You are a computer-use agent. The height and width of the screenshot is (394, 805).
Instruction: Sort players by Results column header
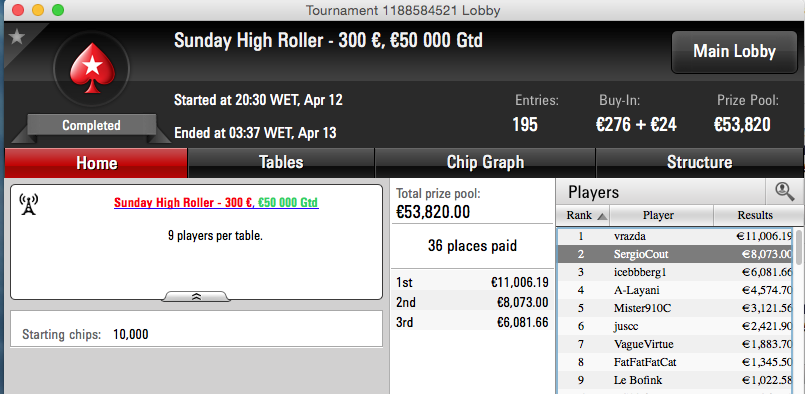(755, 215)
